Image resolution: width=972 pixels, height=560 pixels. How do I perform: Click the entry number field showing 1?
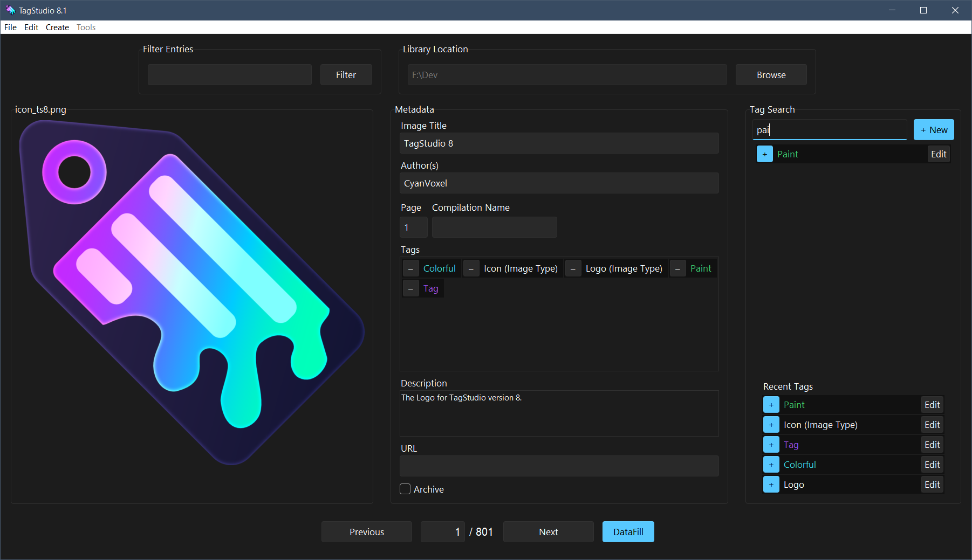[442, 532]
